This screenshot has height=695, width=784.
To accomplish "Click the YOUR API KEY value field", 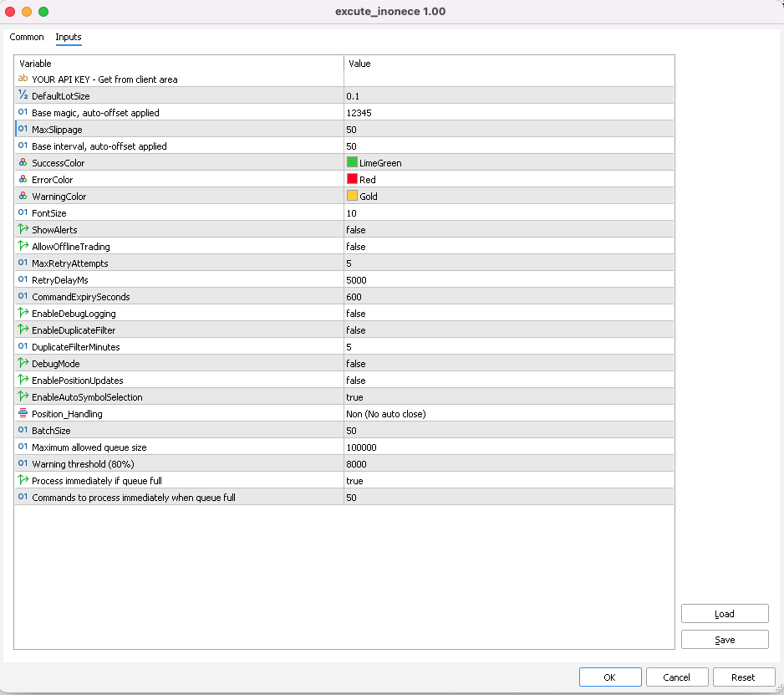I will 508,79.
